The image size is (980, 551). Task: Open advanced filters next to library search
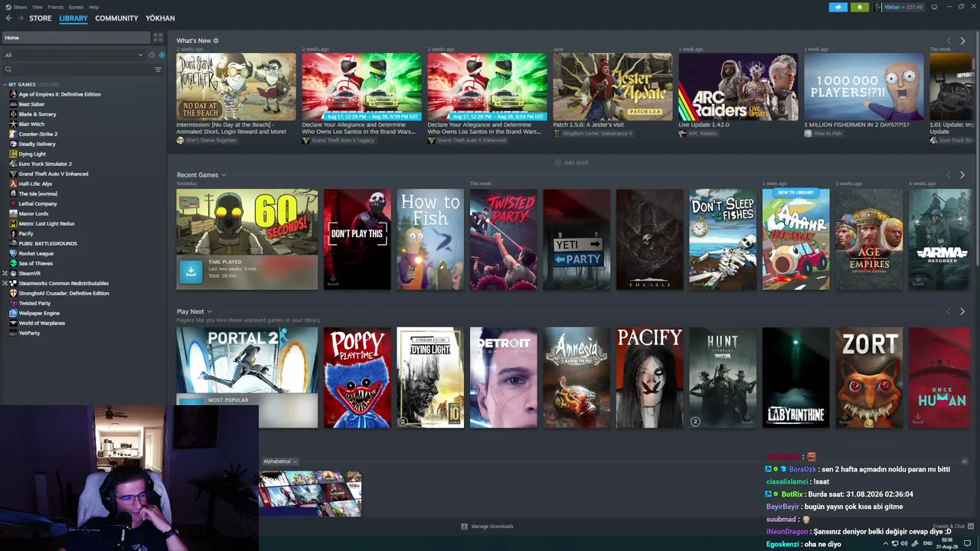tap(158, 70)
